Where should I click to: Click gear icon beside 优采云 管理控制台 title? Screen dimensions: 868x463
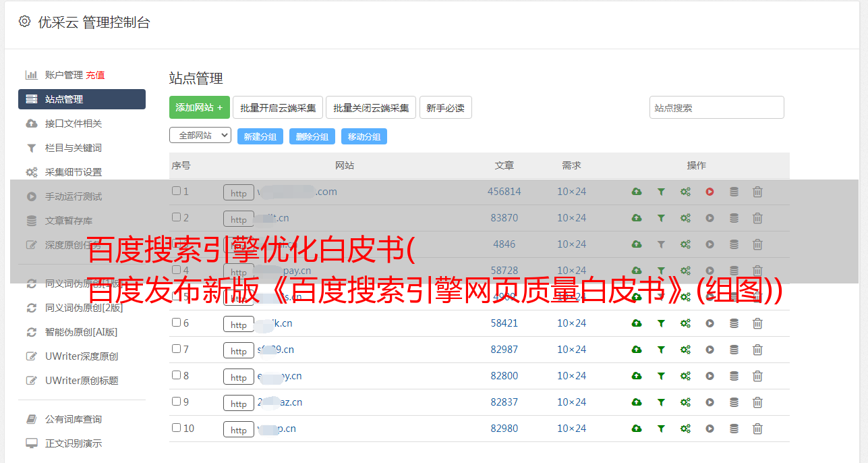(24, 22)
